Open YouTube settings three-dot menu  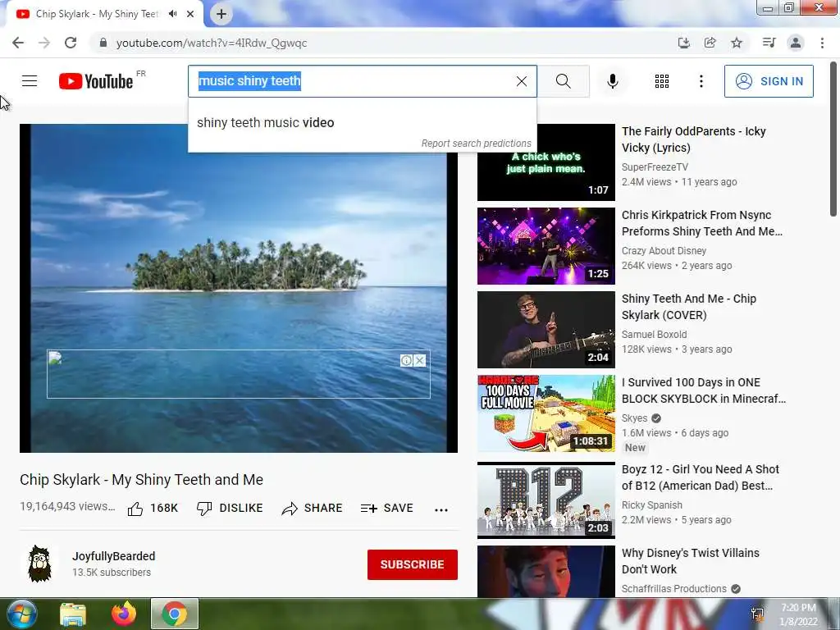pos(701,81)
